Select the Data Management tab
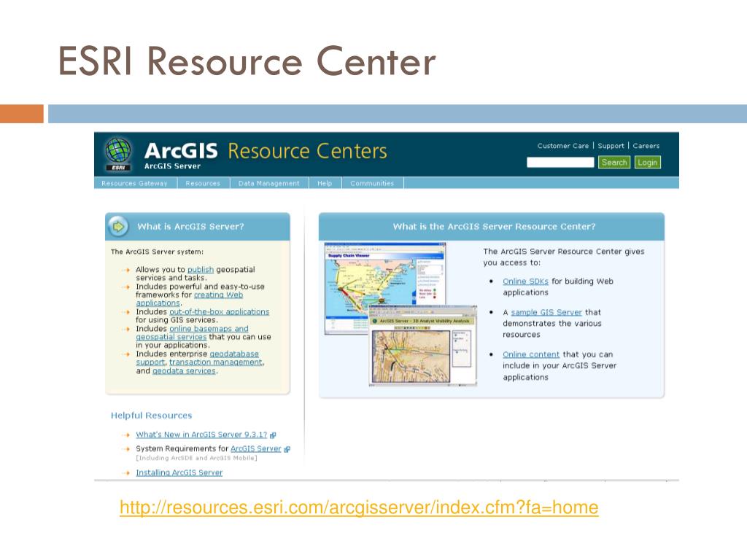Screen dimensions: 747x560 [269, 183]
